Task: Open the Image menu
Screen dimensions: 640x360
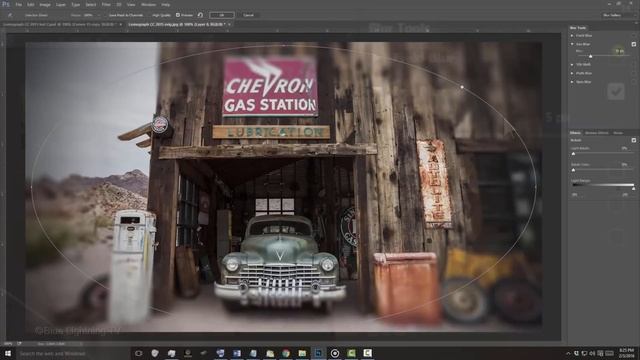Action: click(x=45, y=4)
